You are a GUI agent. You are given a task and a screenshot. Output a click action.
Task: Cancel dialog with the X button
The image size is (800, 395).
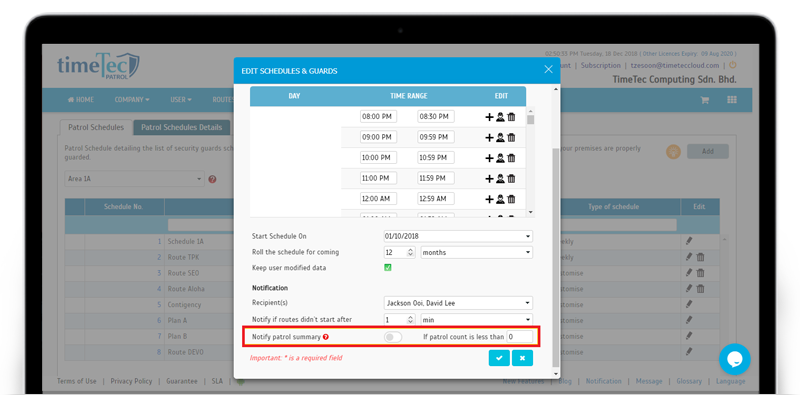tap(522, 358)
